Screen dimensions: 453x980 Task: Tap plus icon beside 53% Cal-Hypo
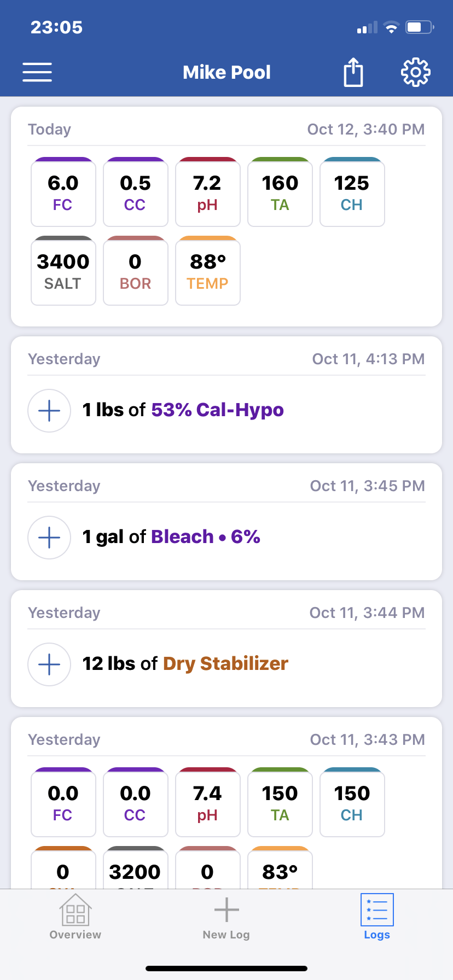49,411
